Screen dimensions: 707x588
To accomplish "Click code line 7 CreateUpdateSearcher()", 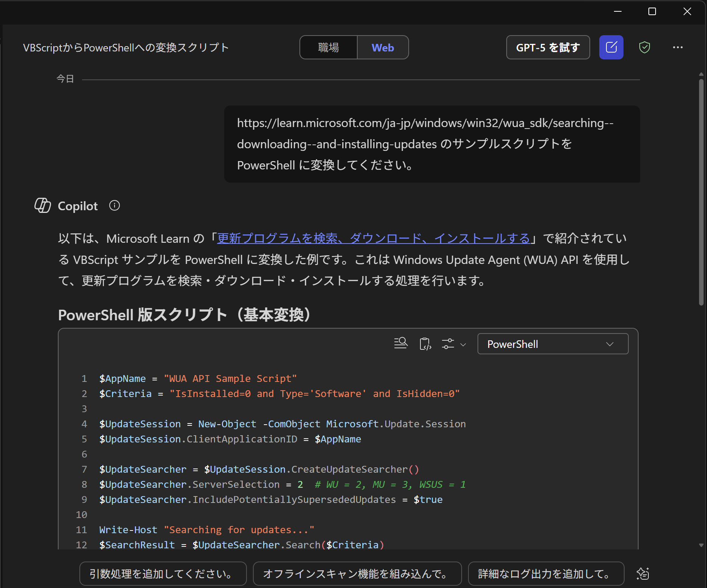I will coord(259,469).
